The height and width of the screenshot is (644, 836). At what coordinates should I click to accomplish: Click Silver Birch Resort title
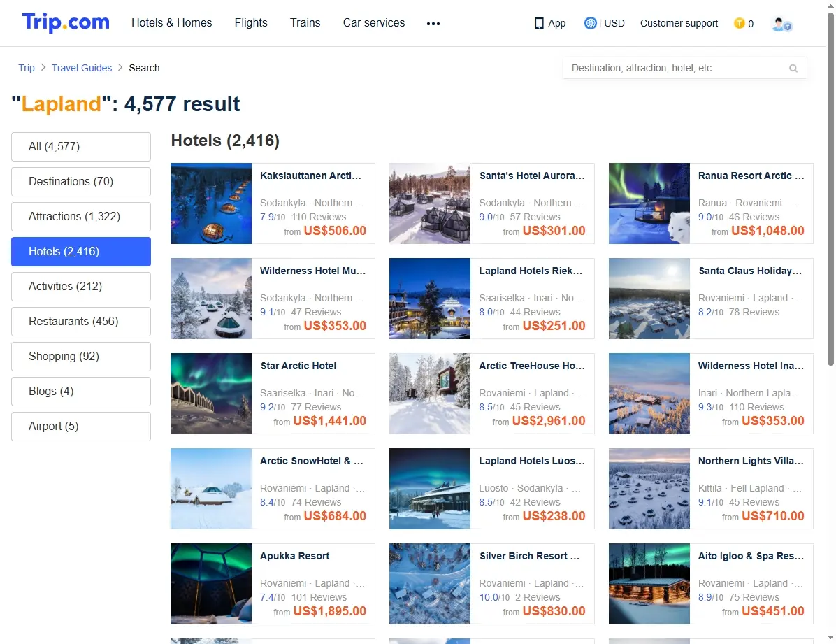(529, 556)
